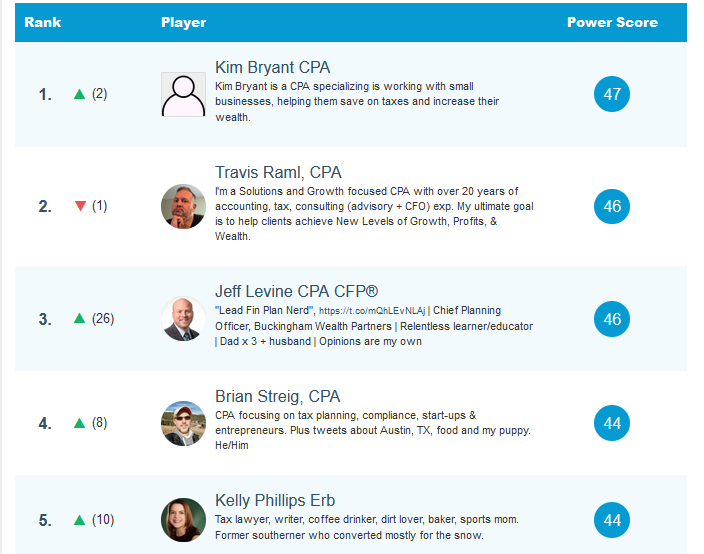This screenshot has width=704, height=554.
Task: Click Jeff Levine's profile picture
Action: (x=183, y=319)
